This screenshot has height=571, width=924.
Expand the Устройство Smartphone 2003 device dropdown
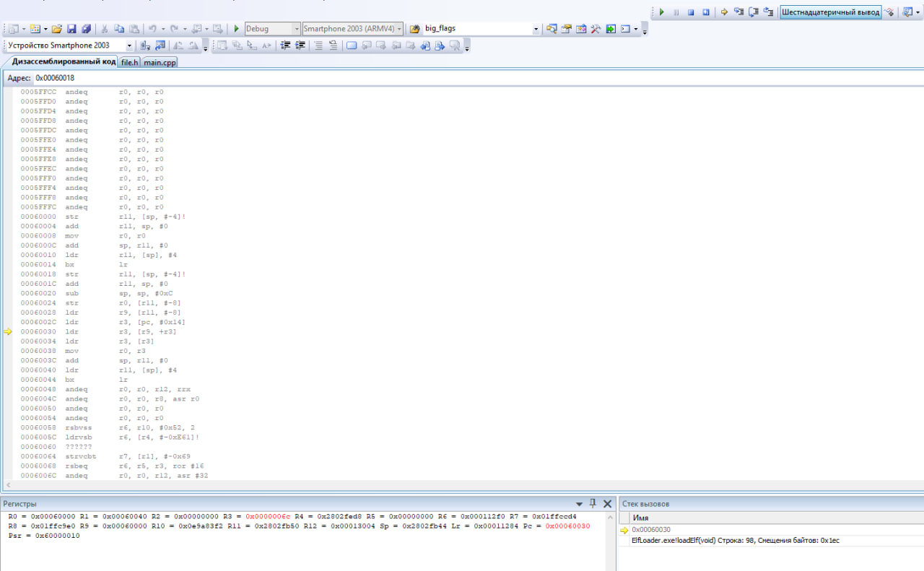130,45
